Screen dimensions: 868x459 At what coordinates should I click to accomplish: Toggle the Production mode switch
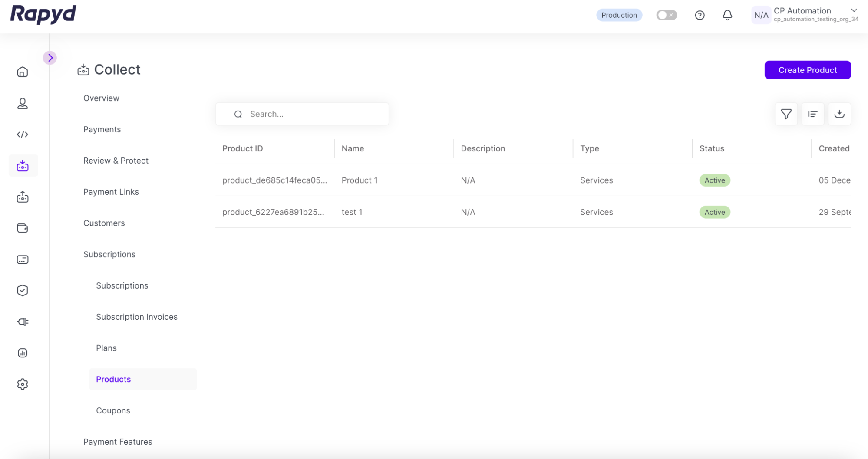click(667, 15)
